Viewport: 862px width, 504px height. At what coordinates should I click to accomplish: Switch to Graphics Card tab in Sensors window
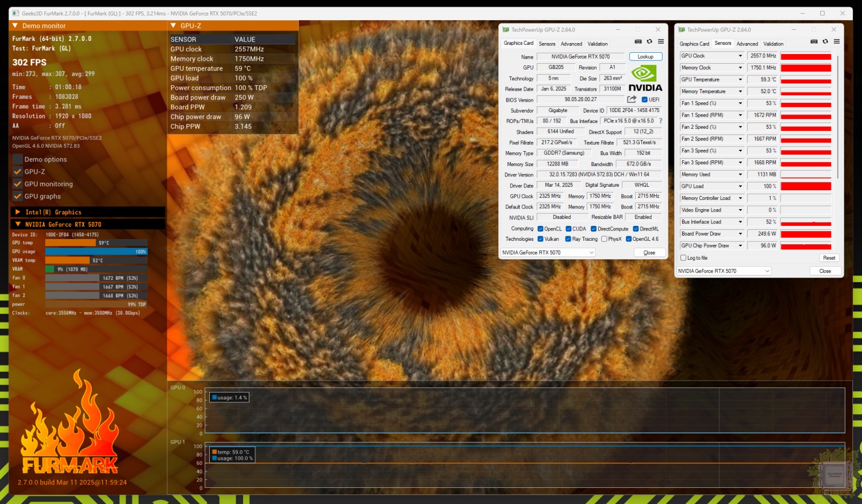[694, 44]
